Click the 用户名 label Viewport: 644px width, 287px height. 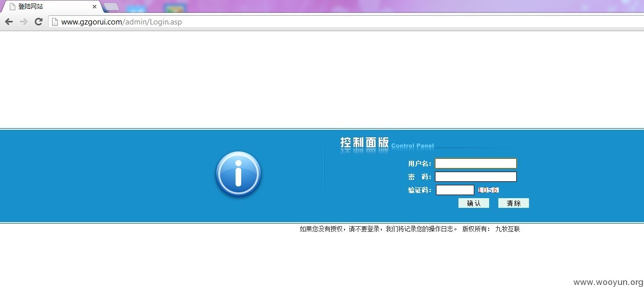pyautogui.click(x=420, y=163)
